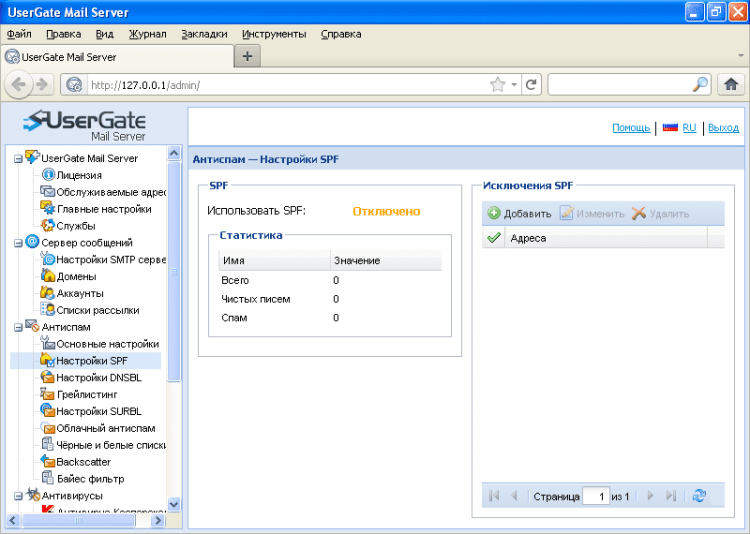Click the Облачный антиспам icon
This screenshot has width=750, height=534.
(47, 428)
